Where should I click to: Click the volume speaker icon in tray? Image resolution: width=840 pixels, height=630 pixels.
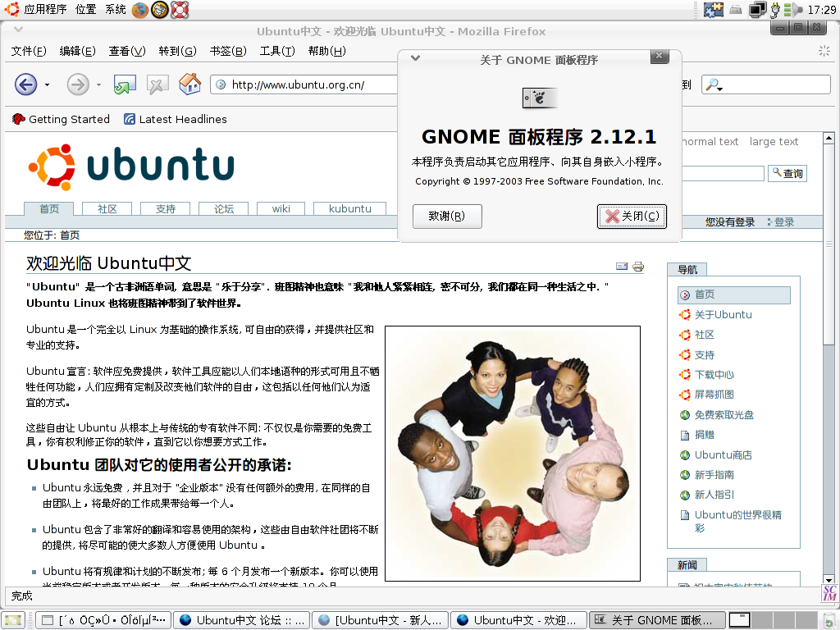tap(793, 9)
